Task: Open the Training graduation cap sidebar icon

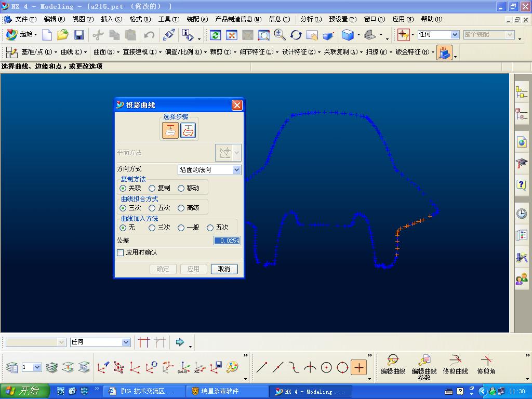Action: [522, 164]
